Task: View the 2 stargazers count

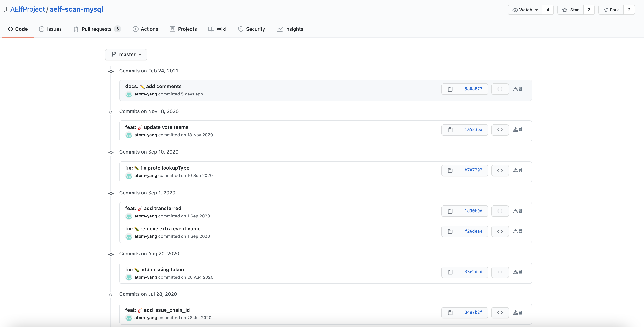Action: [589, 10]
